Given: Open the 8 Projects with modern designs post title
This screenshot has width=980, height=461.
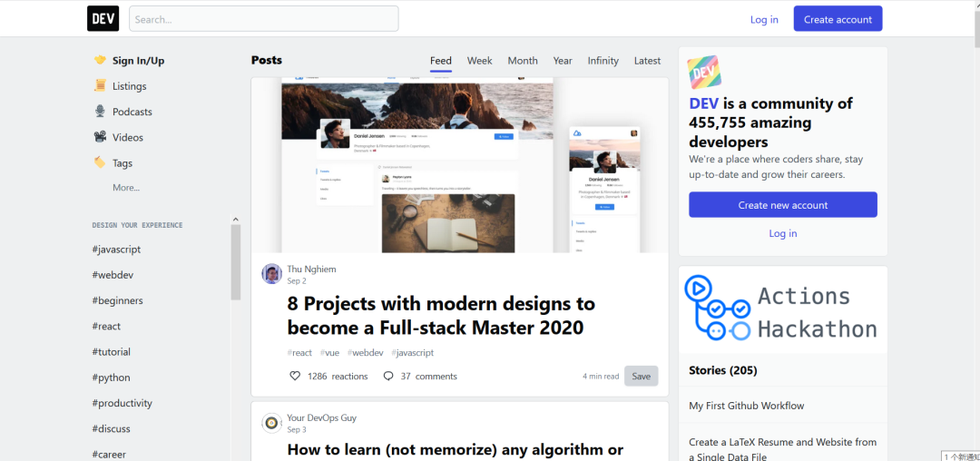Looking at the screenshot, I should [441, 316].
